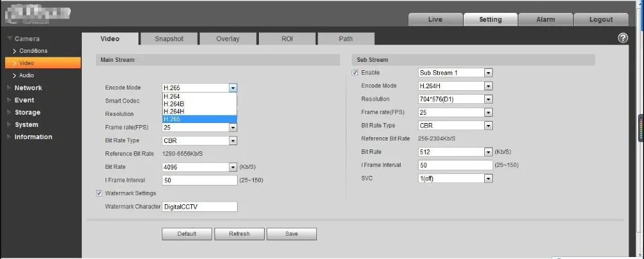Image resolution: width=644 pixels, height=259 pixels.
Task: Toggle the Sub Stream Enable checkbox
Action: pos(355,72)
